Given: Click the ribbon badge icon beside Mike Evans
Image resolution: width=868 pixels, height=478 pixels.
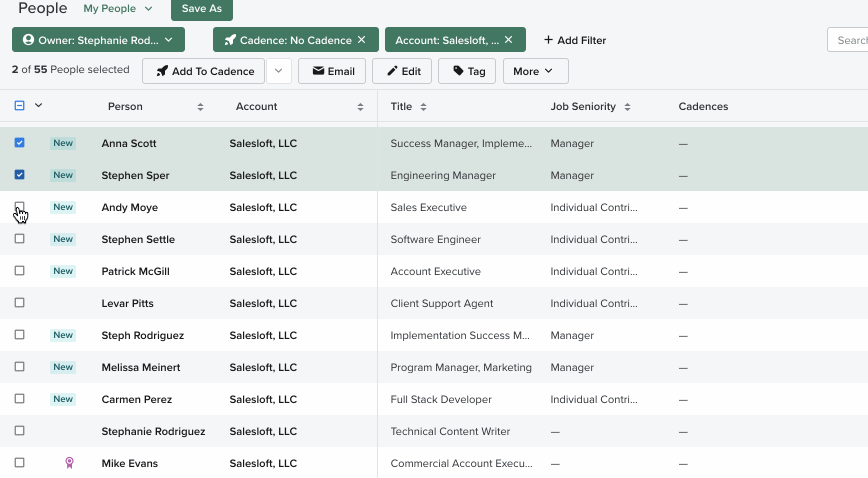Looking at the screenshot, I should click(x=69, y=463).
